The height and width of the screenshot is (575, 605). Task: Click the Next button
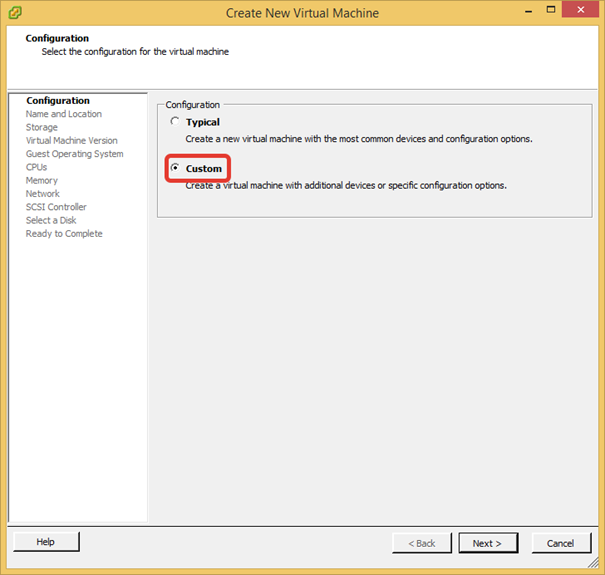488,543
